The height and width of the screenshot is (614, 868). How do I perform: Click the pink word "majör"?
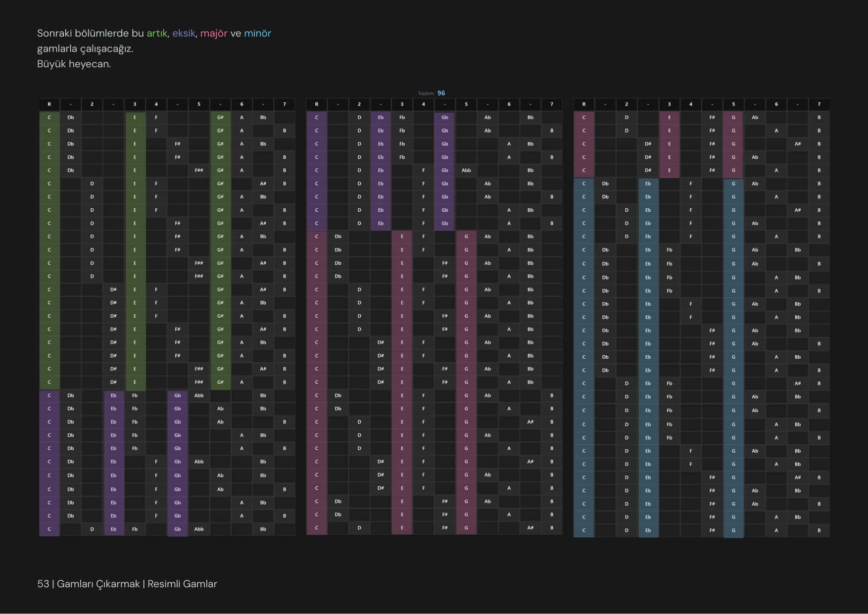point(214,33)
